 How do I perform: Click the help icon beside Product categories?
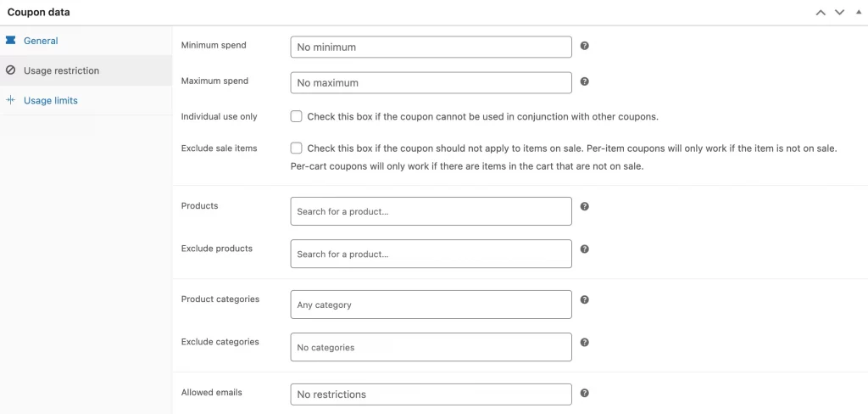pos(585,299)
